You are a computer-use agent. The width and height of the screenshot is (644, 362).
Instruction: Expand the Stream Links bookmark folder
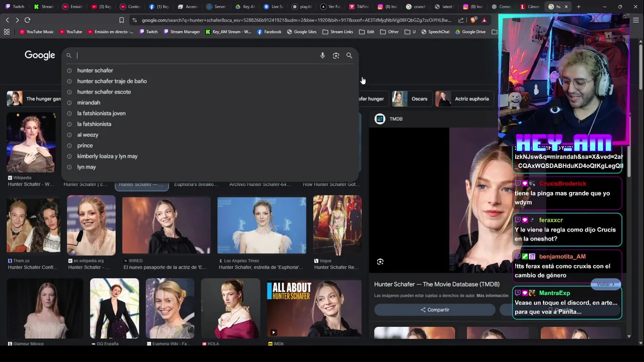(x=338, y=32)
